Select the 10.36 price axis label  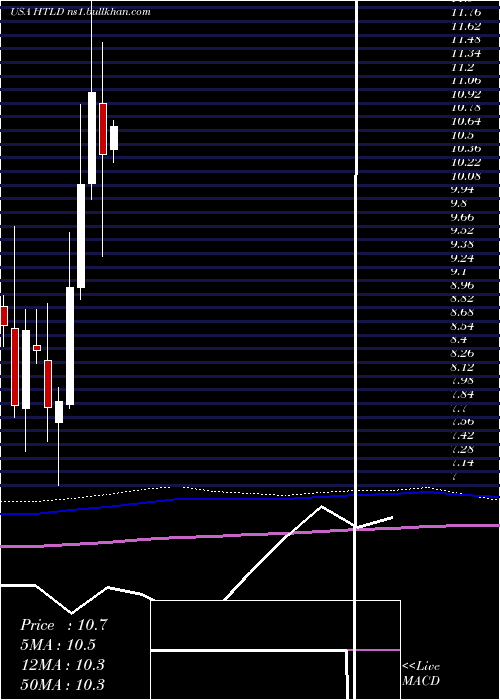(466, 149)
